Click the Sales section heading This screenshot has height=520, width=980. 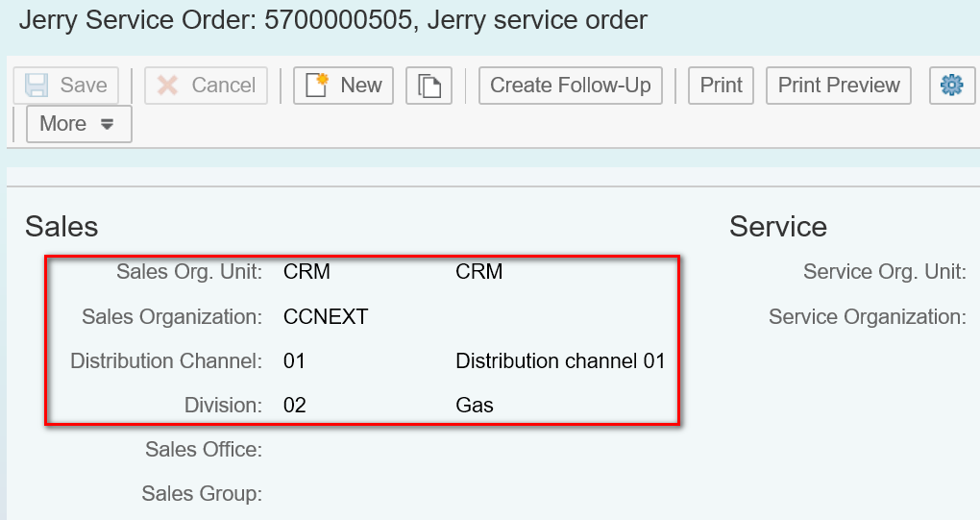[61, 226]
